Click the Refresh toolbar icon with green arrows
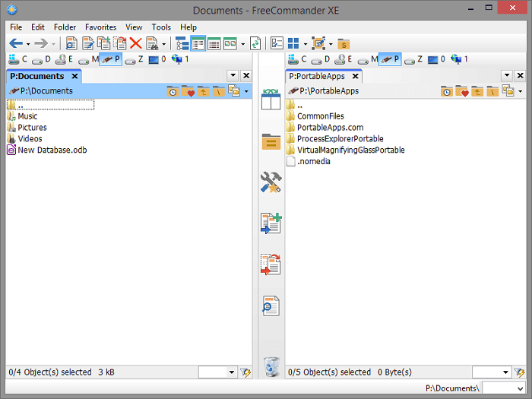532x399 pixels. pos(255,43)
